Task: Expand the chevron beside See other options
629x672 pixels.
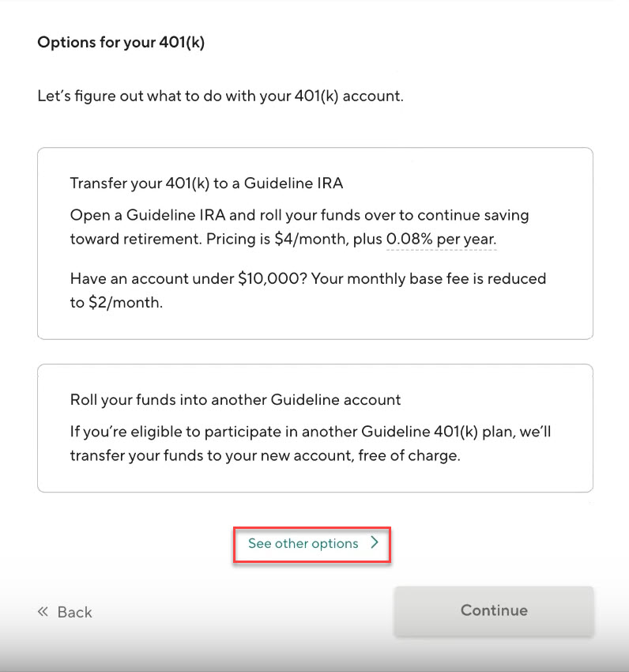Action: pos(375,544)
